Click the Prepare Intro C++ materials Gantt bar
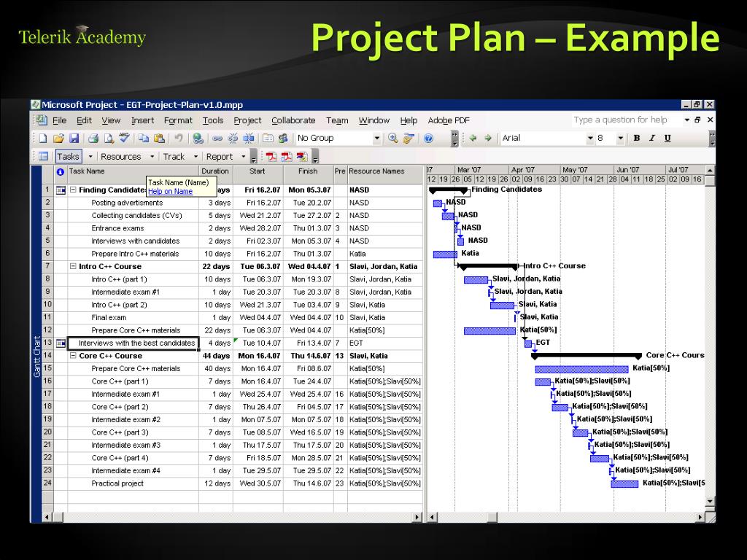 pyautogui.click(x=445, y=254)
